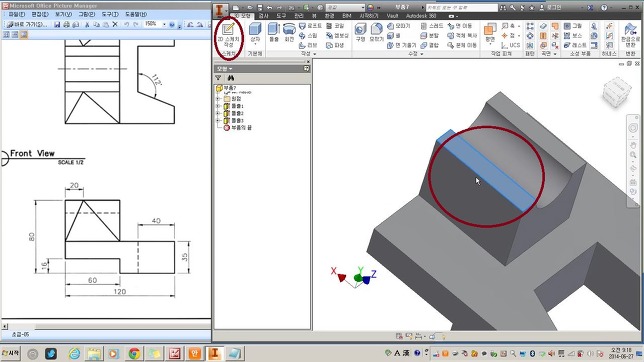Open Internet Explorer from the taskbar
Image resolution: width=644 pixels, height=362 pixels.
(74, 353)
